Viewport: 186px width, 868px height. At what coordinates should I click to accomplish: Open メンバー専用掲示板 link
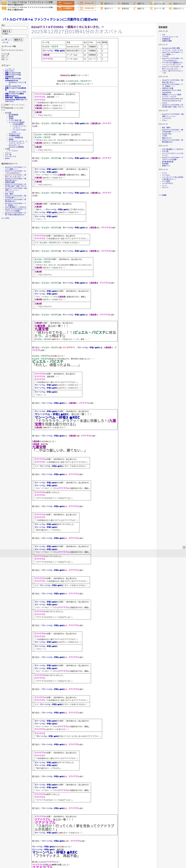click(16, 137)
